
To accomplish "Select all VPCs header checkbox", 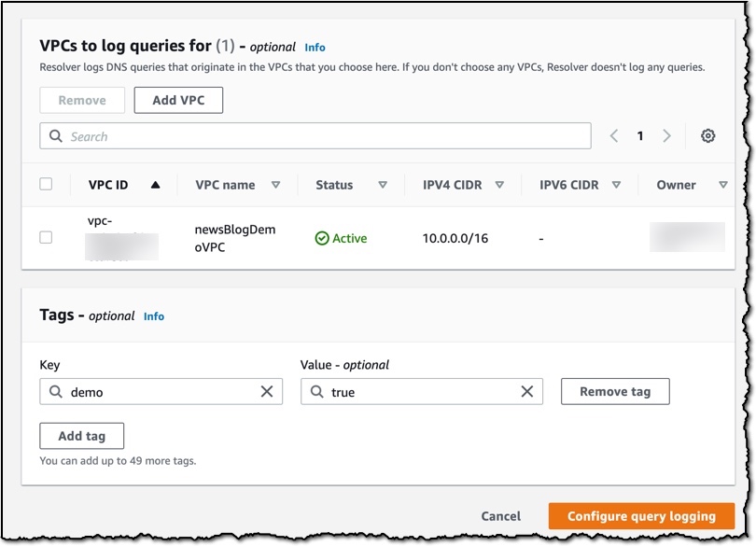I will coord(46,184).
